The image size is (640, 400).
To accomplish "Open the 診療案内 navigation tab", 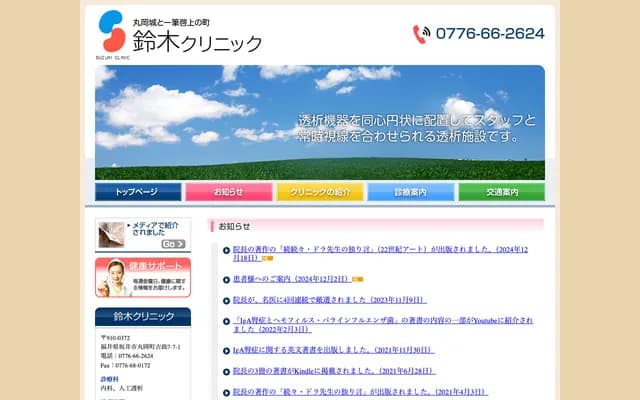I will tap(411, 192).
